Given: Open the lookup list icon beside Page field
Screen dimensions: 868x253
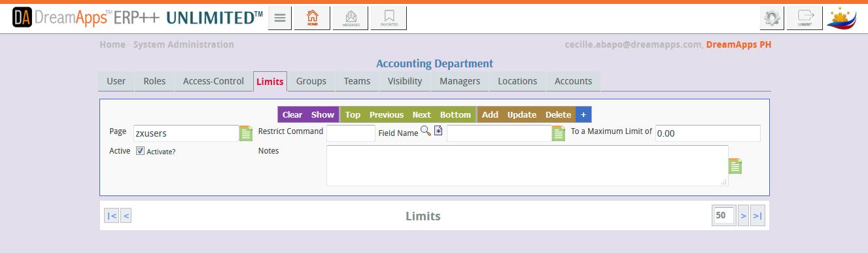Looking at the screenshot, I should [x=245, y=133].
